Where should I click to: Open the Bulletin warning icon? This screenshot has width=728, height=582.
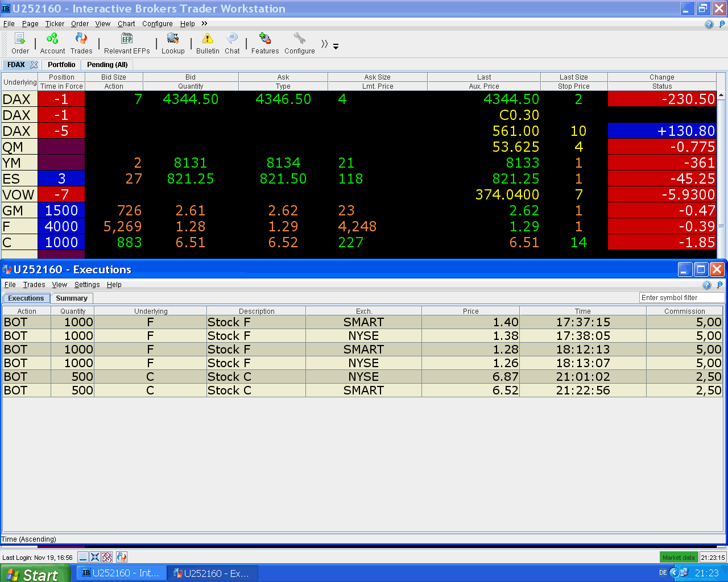coord(208,39)
